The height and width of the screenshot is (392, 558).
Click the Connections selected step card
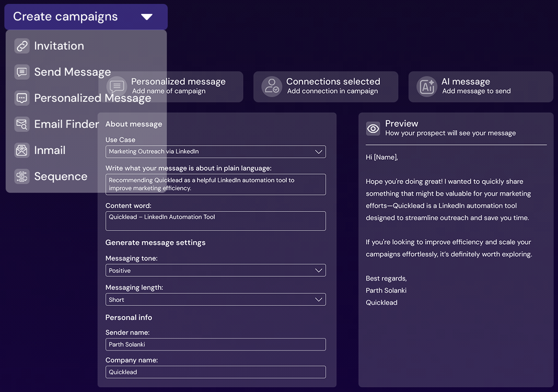click(x=325, y=87)
